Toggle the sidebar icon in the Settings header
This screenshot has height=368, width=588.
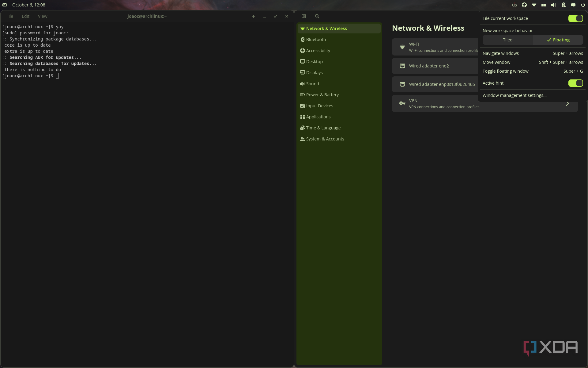point(304,16)
